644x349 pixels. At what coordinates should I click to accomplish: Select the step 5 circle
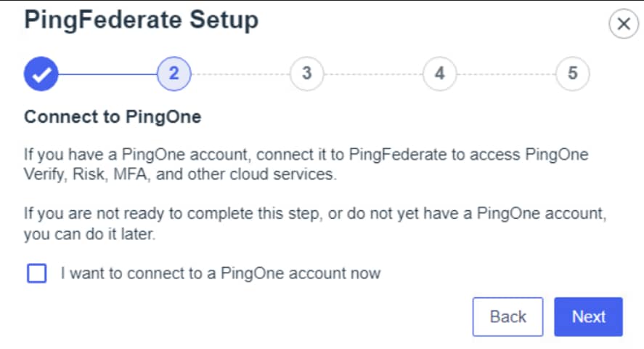573,73
